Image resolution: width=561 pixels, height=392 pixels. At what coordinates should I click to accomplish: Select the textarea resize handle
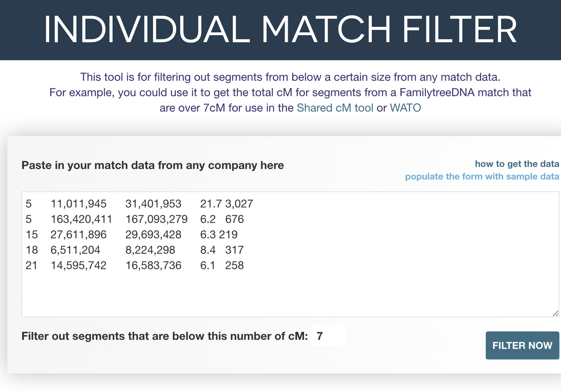tap(556, 314)
